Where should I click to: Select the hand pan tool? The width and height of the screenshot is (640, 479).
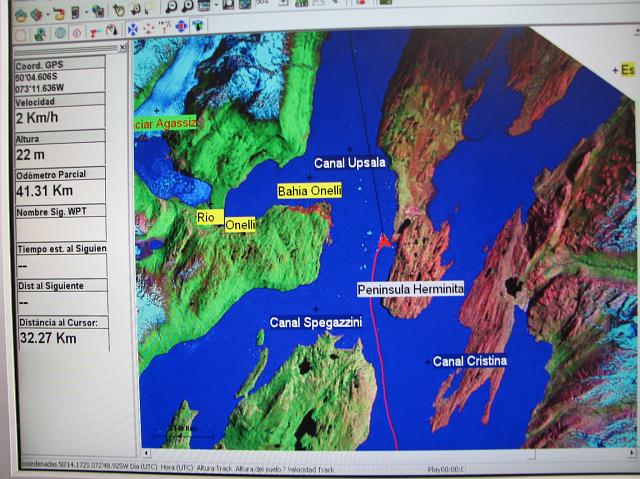click(118, 10)
